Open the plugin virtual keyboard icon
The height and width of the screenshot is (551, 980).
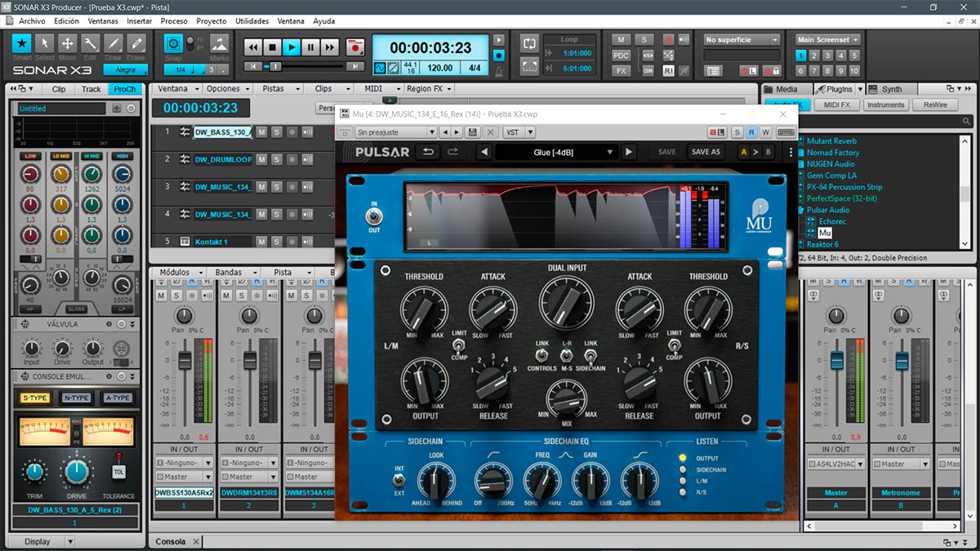pos(786,132)
